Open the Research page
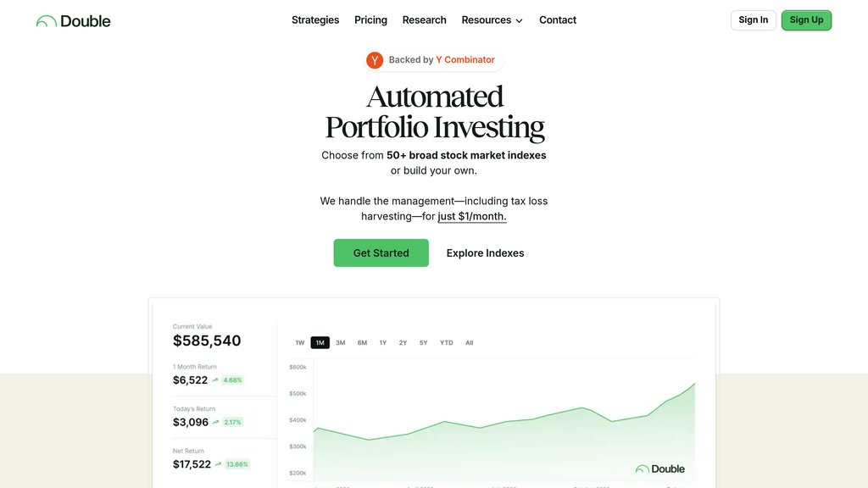The image size is (868, 488). pos(424,20)
